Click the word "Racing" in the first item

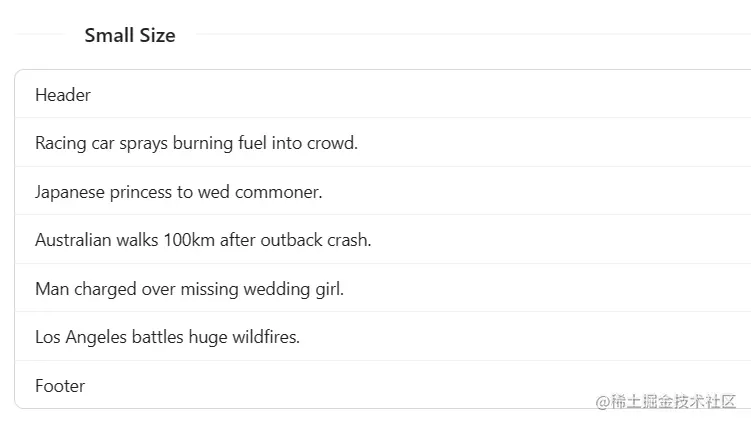coord(60,143)
